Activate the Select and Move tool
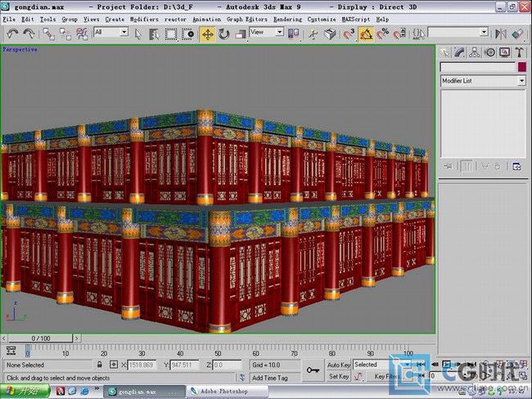The width and height of the screenshot is (532, 399). tap(207, 34)
